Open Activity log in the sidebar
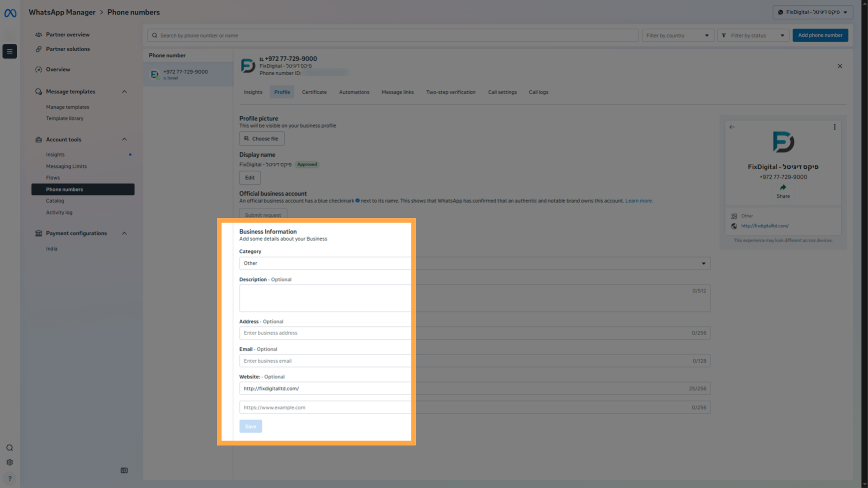The height and width of the screenshot is (488, 868). coord(59,213)
